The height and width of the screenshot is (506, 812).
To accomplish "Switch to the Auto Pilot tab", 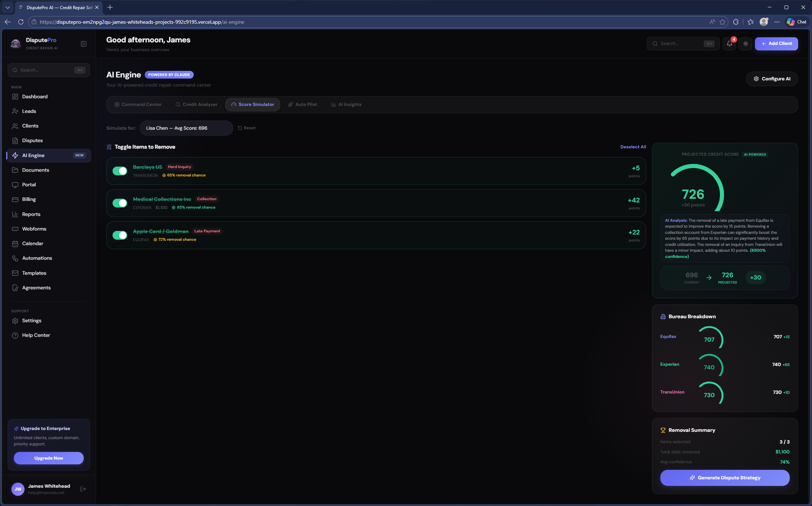I will 303,104.
